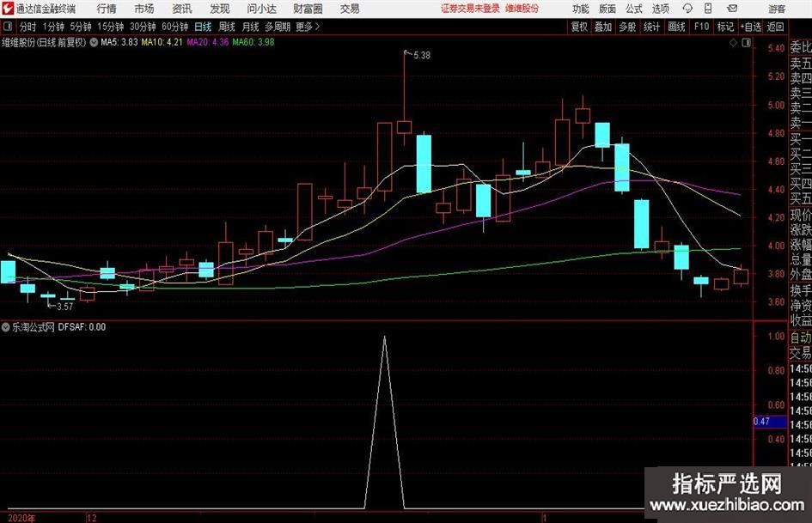The width and height of the screenshot is (812, 523).
Task: Click the diamond icon above price axis
Action: [x=733, y=43]
